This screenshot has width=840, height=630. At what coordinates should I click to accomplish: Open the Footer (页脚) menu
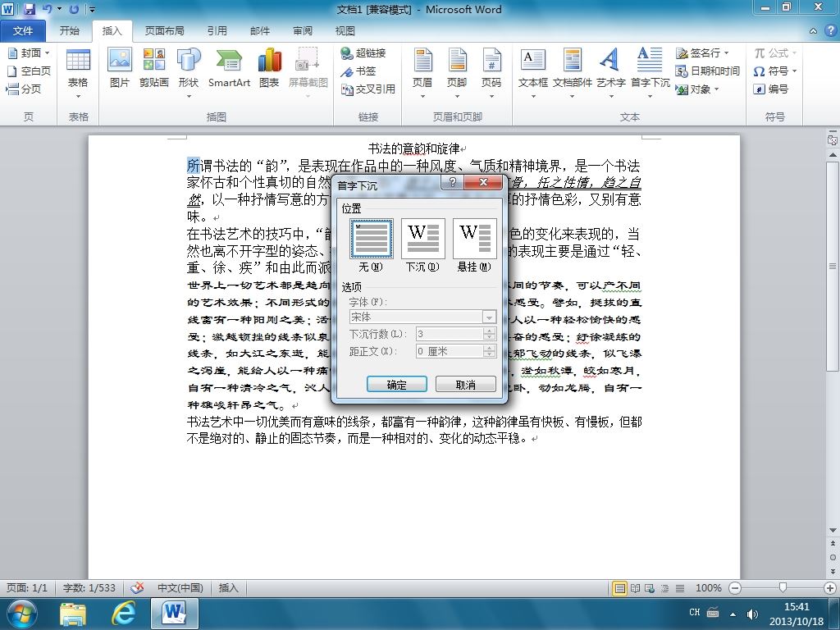coord(457,73)
